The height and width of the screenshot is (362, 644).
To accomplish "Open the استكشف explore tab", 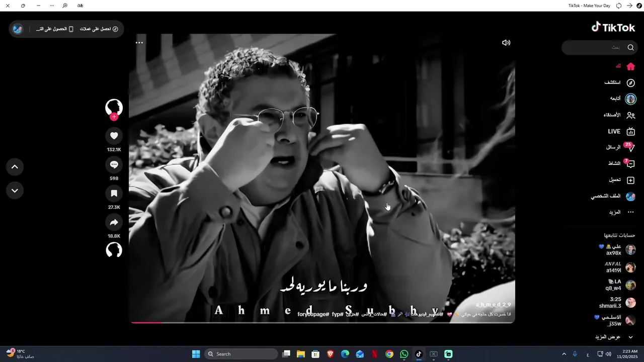I will click(619, 82).
